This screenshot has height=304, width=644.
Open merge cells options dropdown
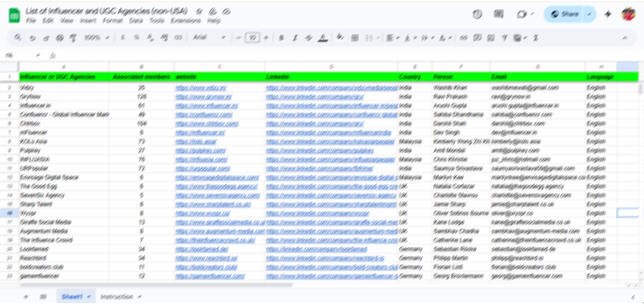point(378,38)
